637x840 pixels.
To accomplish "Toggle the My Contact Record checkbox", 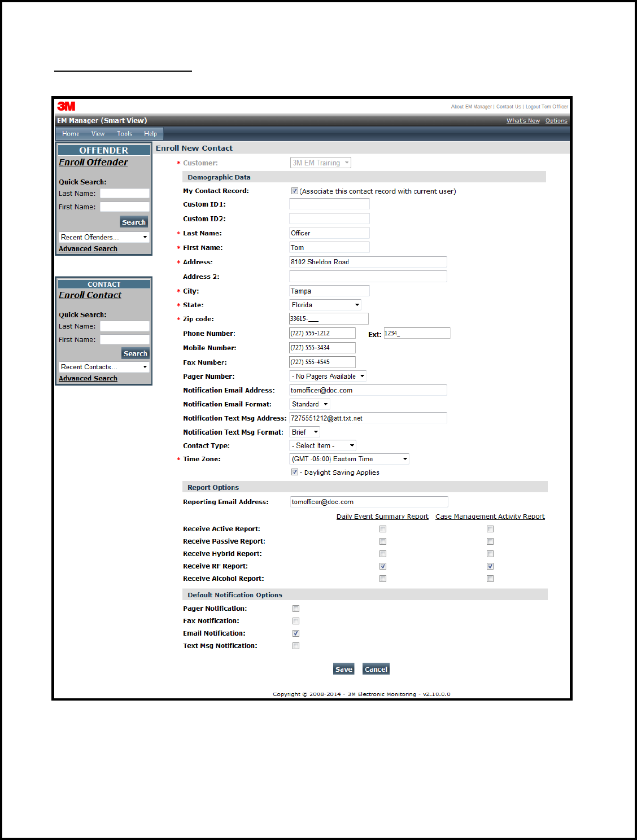I will 295,191.
